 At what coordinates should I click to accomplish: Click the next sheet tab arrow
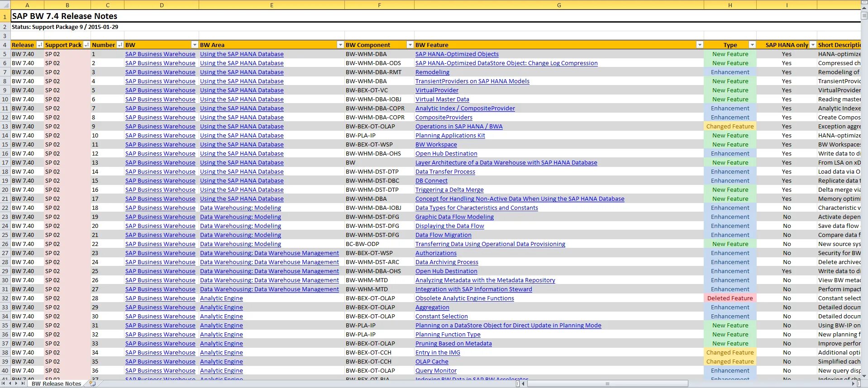pos(16,383)
